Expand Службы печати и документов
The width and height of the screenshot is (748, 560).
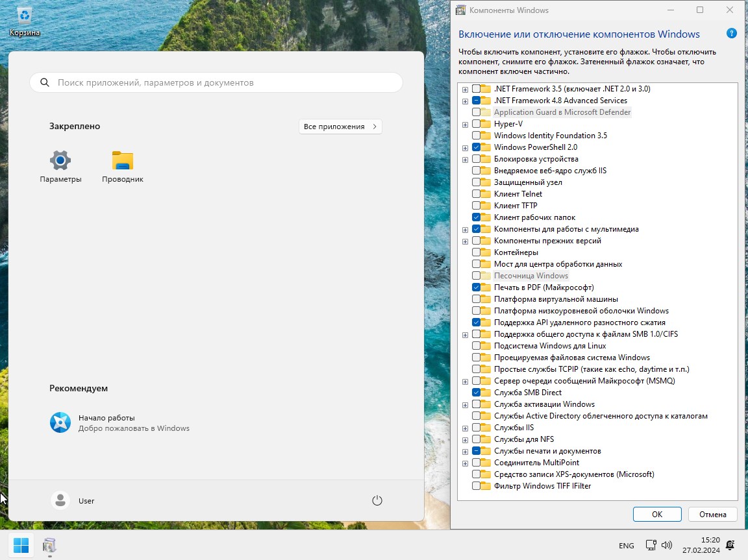pos(465,452)
